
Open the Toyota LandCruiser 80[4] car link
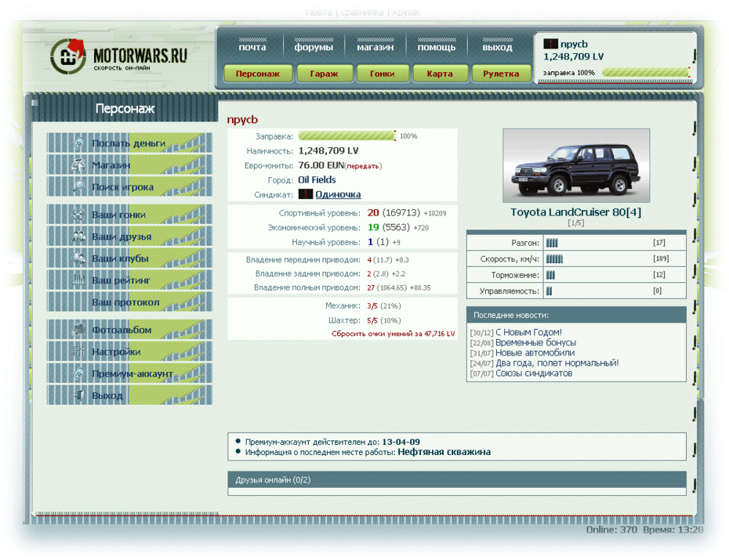(x=575, y=212)
